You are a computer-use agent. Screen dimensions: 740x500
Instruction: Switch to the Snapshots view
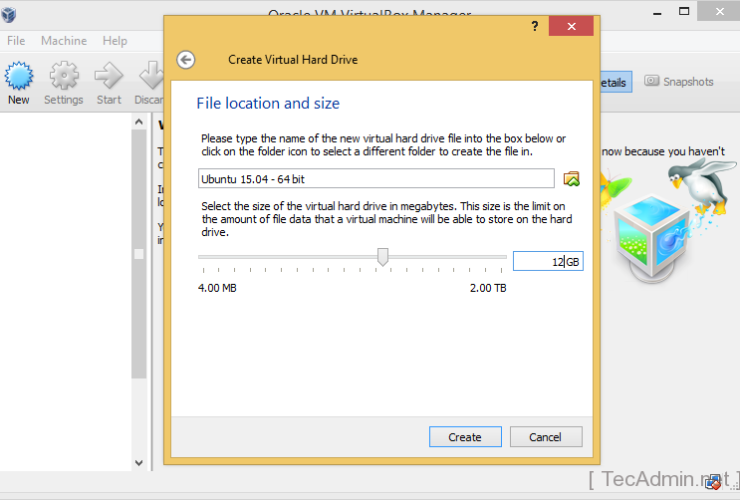(679, 82)
